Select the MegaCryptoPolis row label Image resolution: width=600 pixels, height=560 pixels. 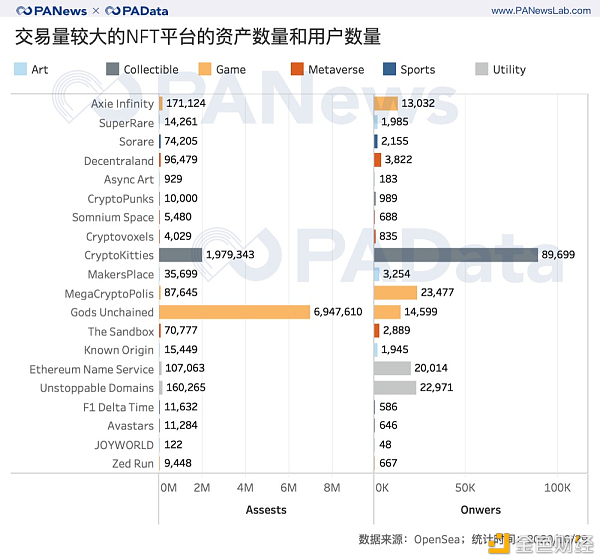point(109,294)
